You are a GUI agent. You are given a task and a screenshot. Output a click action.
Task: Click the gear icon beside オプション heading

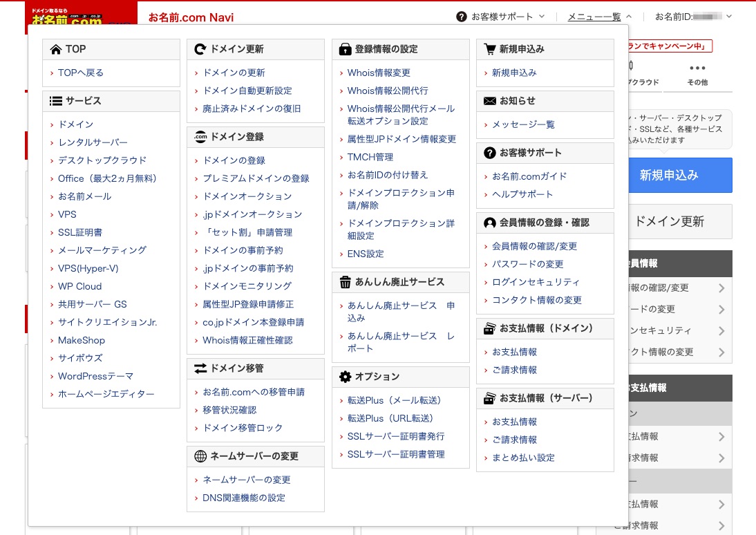click(x=346, y=377)
